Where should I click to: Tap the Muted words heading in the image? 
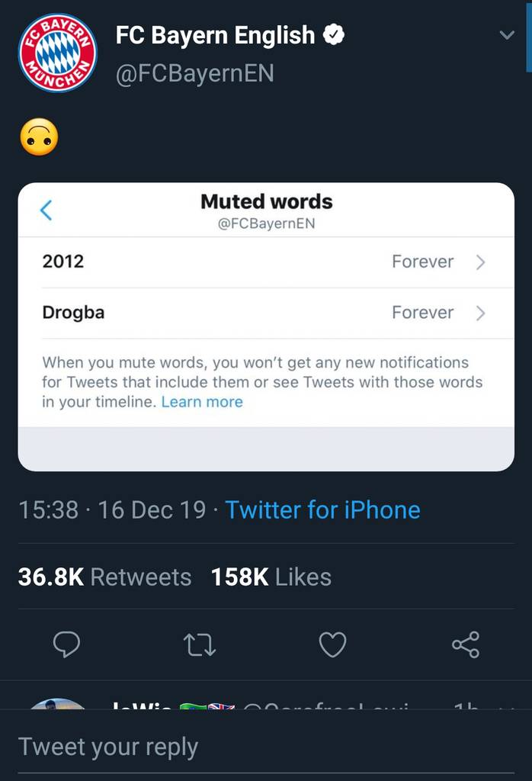pyautogui.click(x=265, y=201)
